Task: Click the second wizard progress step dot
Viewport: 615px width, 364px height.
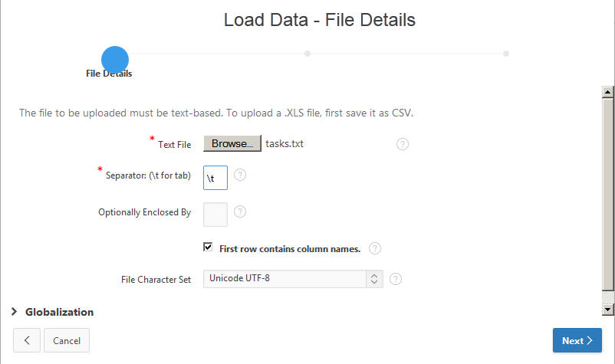Action: [307, 54]
